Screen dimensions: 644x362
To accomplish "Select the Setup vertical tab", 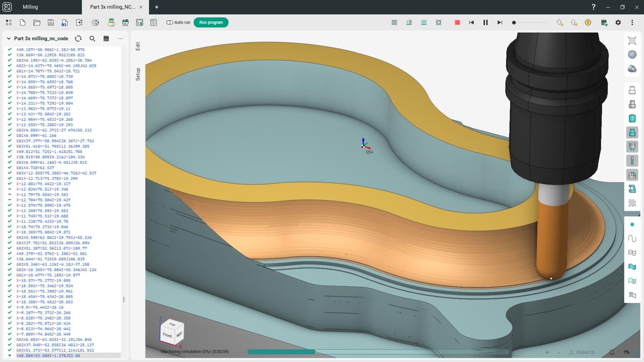I will pos(138,74).
